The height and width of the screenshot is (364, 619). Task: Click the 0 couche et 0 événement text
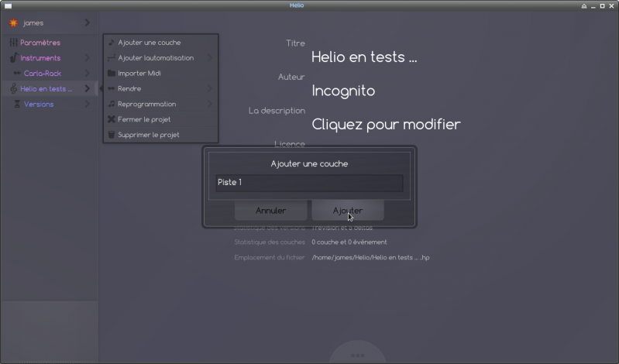pyautogui.click(x=349, y=242)
